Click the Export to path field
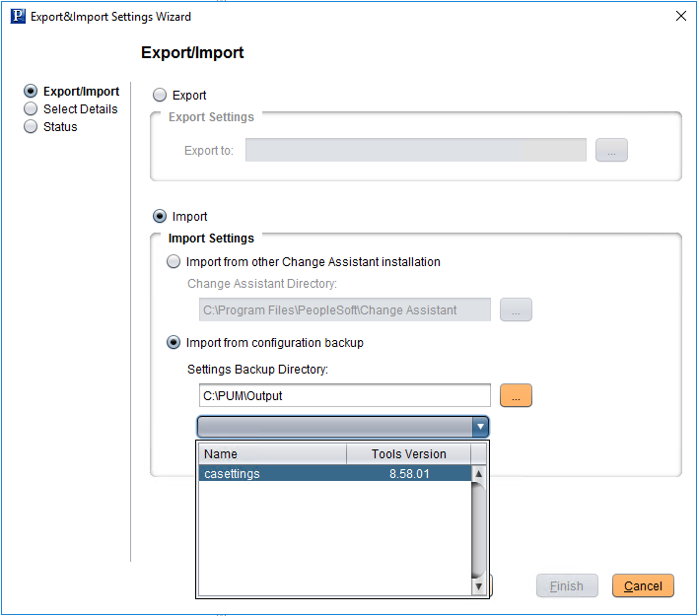Image resolution: width=697 pixels, height=616 pixels. point(416,150)
